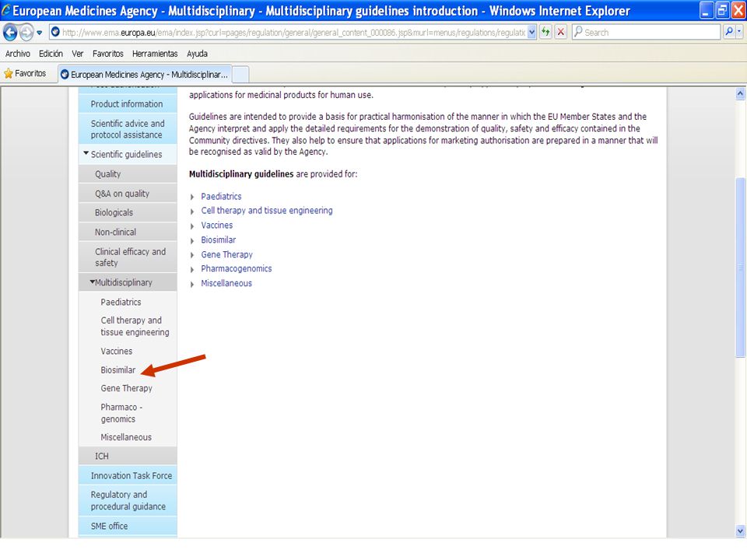Viewport: 747px width, 560px height.
Task: Select Paediatrics in the sidebar submenu
Action: 121,302
